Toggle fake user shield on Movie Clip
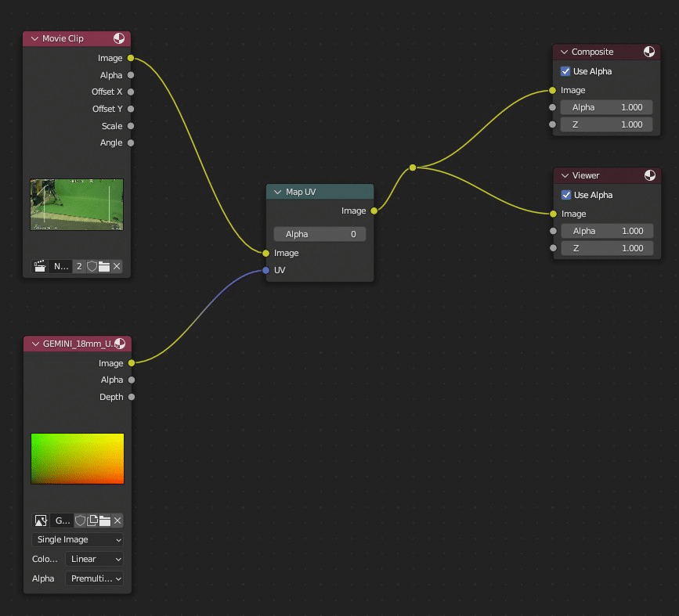This screenshot has width=679, height=616. pyautogui.click(x=92, y=266)
